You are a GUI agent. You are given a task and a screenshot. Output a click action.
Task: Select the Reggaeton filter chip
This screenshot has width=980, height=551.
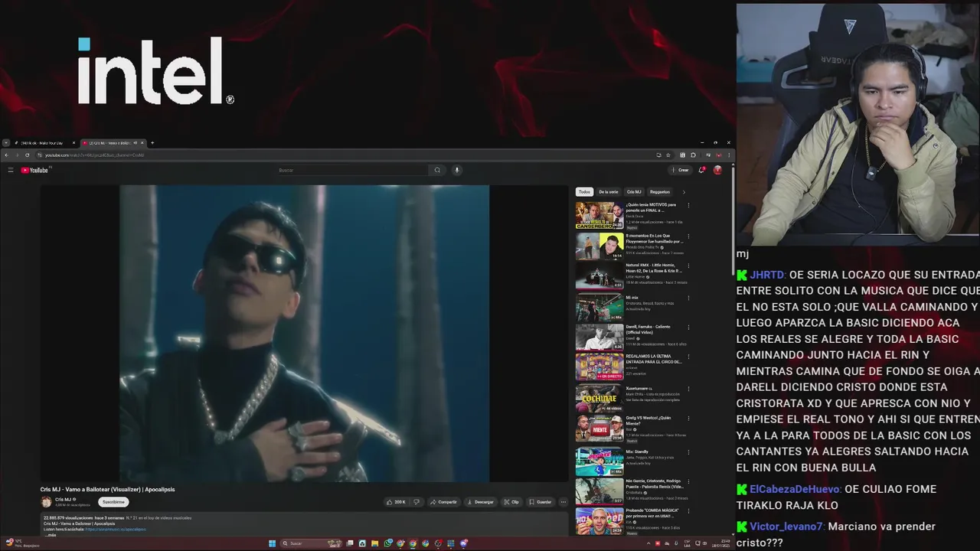[x=660, y=192]
